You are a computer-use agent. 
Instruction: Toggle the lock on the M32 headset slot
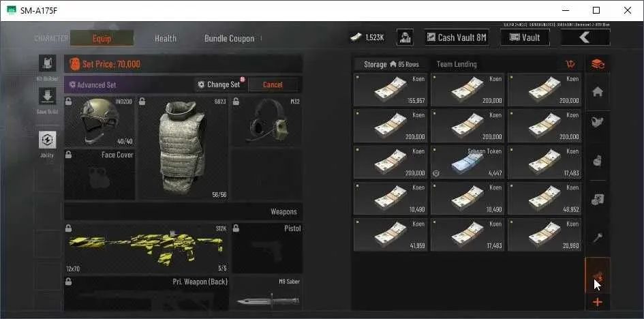(x=236, y=101)
